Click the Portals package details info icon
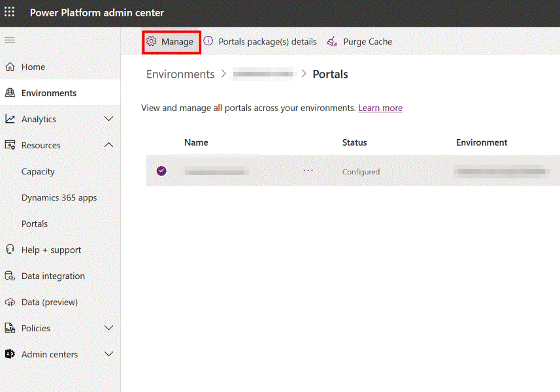 coord(208,41)
